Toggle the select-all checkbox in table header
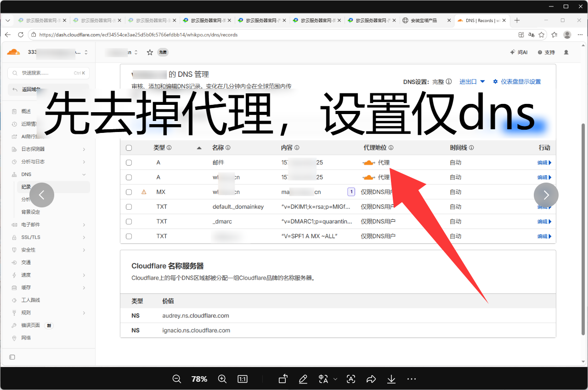The image size is (588, 390). point(129,148)
